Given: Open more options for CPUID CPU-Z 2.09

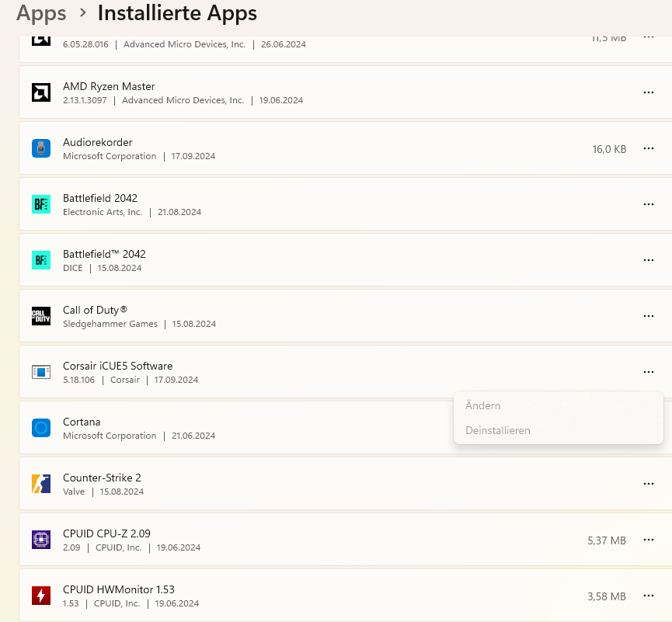Looking at the screenshot, I should [649, 540].
